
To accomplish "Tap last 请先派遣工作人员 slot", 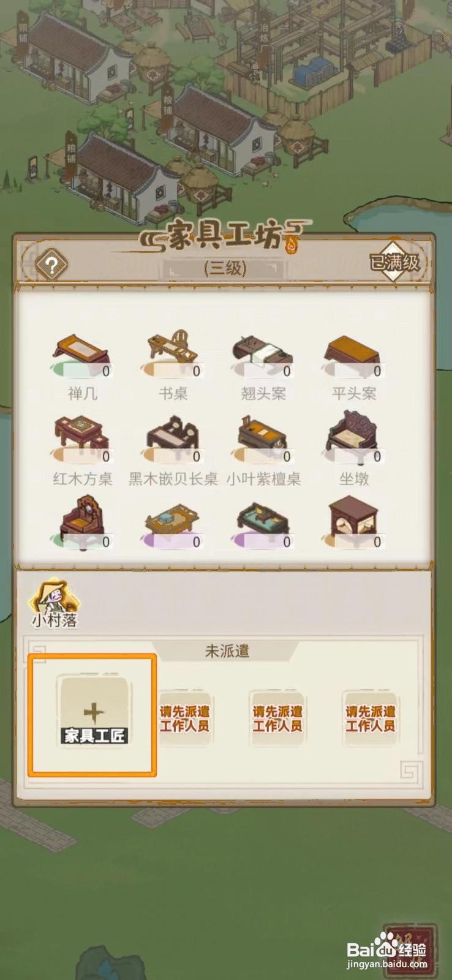I will [x=370, y=719].
